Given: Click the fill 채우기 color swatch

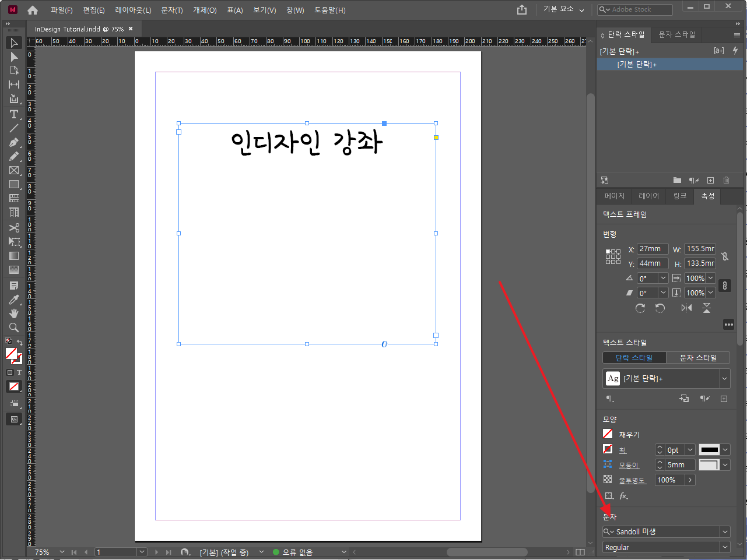Looking at the screenshot, I should [x=608, y=434].
